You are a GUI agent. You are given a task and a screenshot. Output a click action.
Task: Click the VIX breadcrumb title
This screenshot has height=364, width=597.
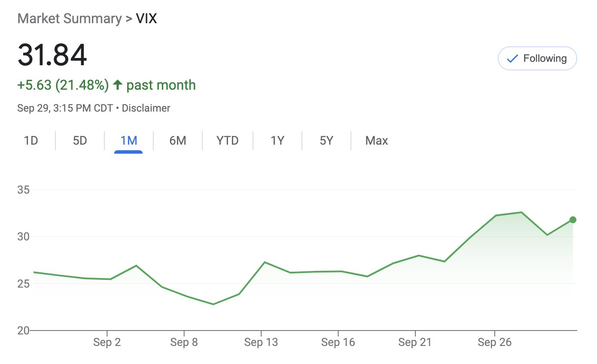tap(146, 19)
